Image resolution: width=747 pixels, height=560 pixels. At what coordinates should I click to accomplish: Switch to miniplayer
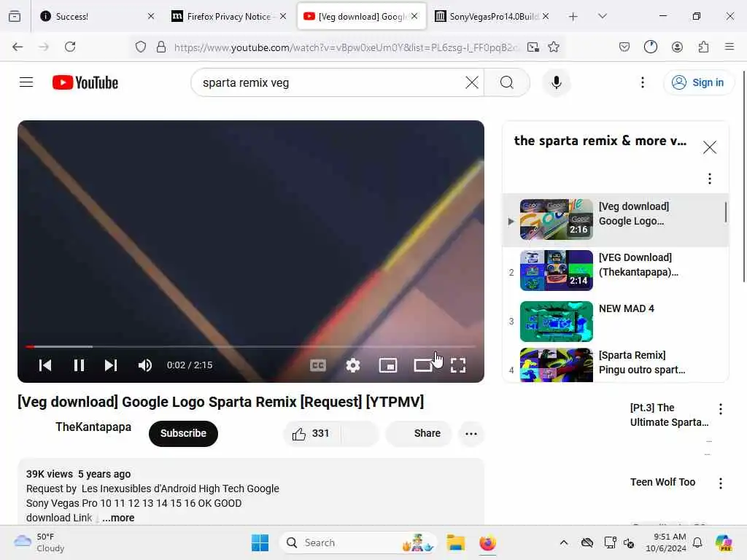[388, 365]
